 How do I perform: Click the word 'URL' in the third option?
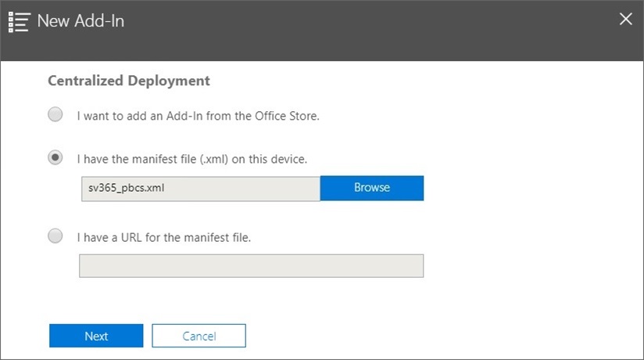click(x=134, y=236)
